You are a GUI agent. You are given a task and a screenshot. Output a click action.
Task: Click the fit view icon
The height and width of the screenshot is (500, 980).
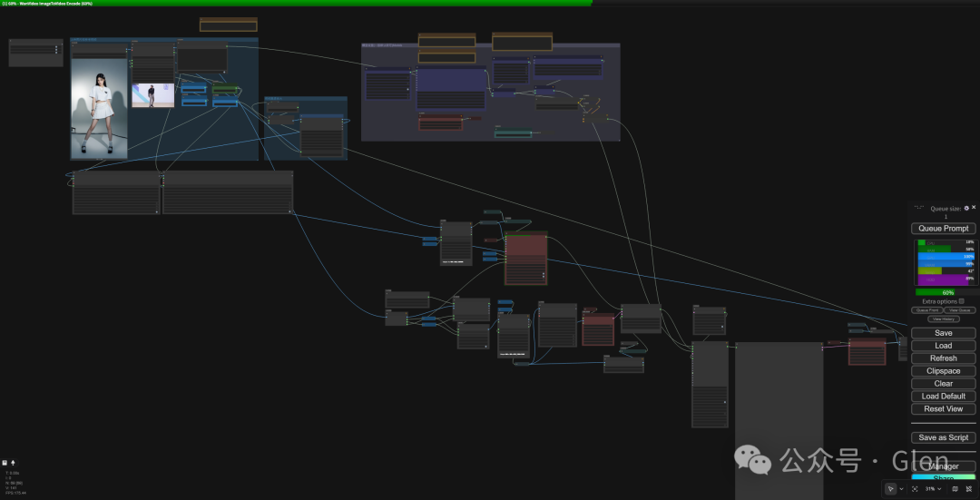(915, 489)
